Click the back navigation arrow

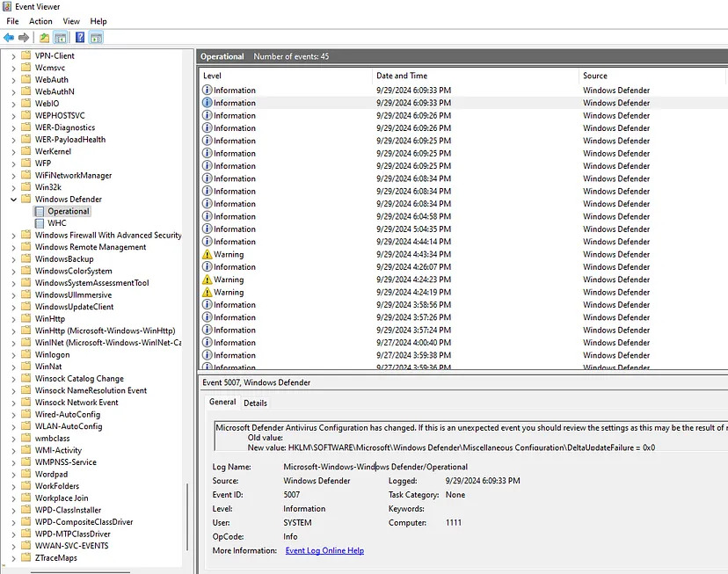[9, 37]
